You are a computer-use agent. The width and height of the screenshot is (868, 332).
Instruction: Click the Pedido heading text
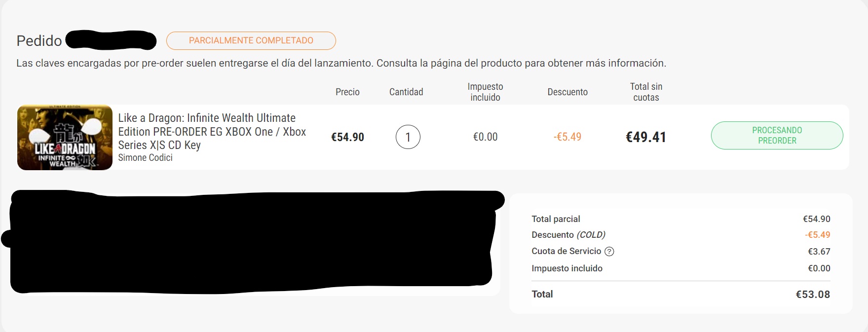pyautogui.click(x=39, y=40)
